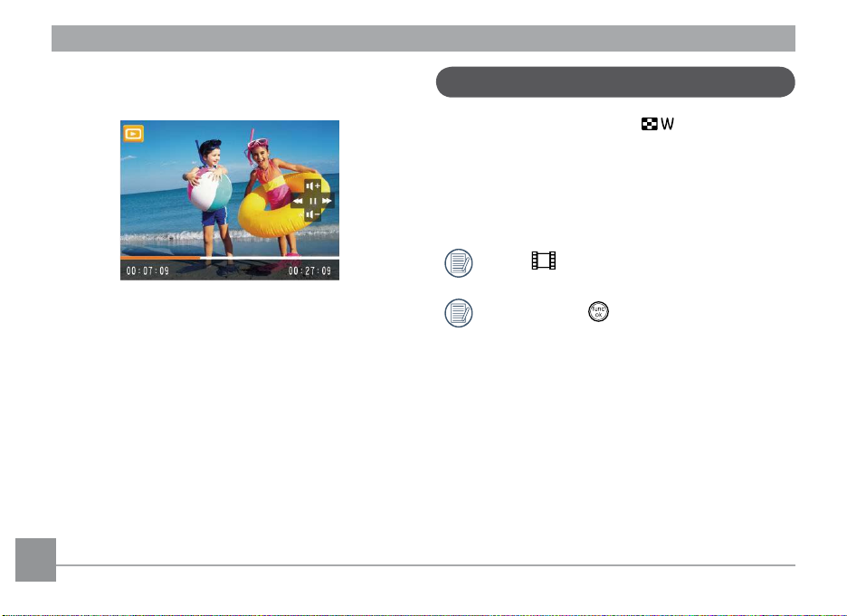
Task: Click the round func ok button icon
Action: [598, 311]
